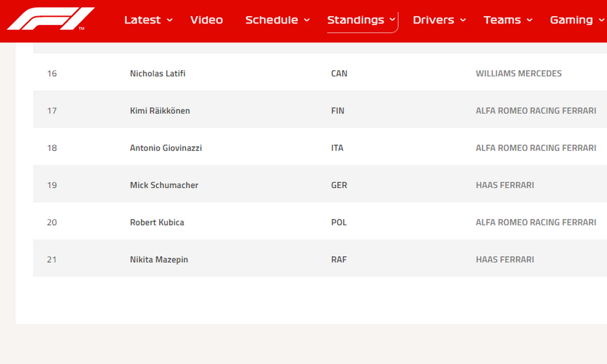Open Haas Ferrari link in Mazepin row

click(505, 260)
